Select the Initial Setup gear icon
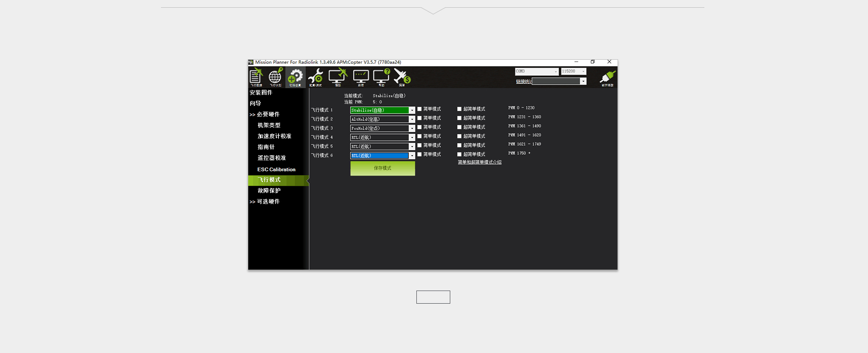Screen dimensions: 868x353 (295, 77)
